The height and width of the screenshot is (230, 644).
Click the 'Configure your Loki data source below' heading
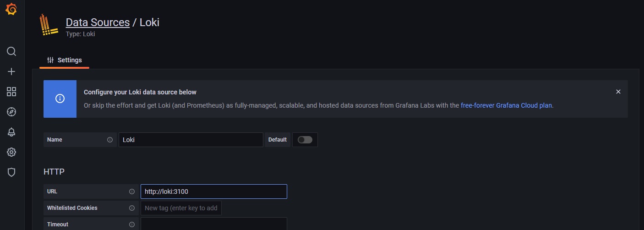(140, 92)
